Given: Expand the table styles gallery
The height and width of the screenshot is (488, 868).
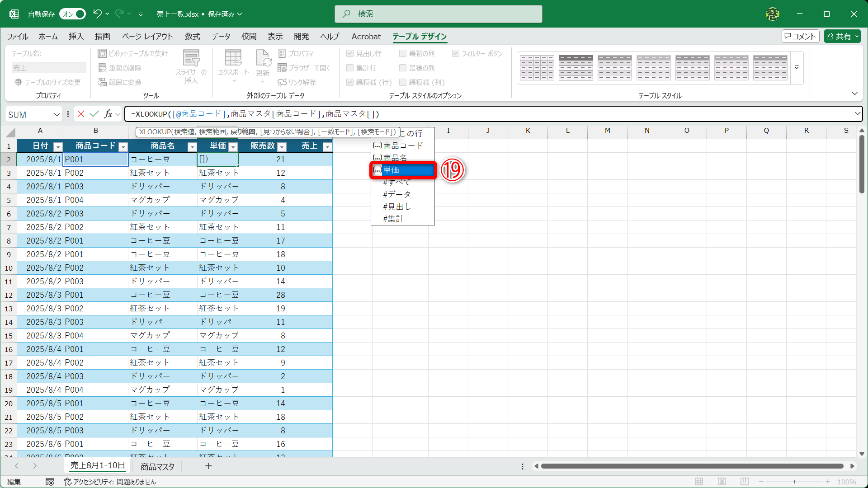Looking at the screenshot, I should click(797, 68).
